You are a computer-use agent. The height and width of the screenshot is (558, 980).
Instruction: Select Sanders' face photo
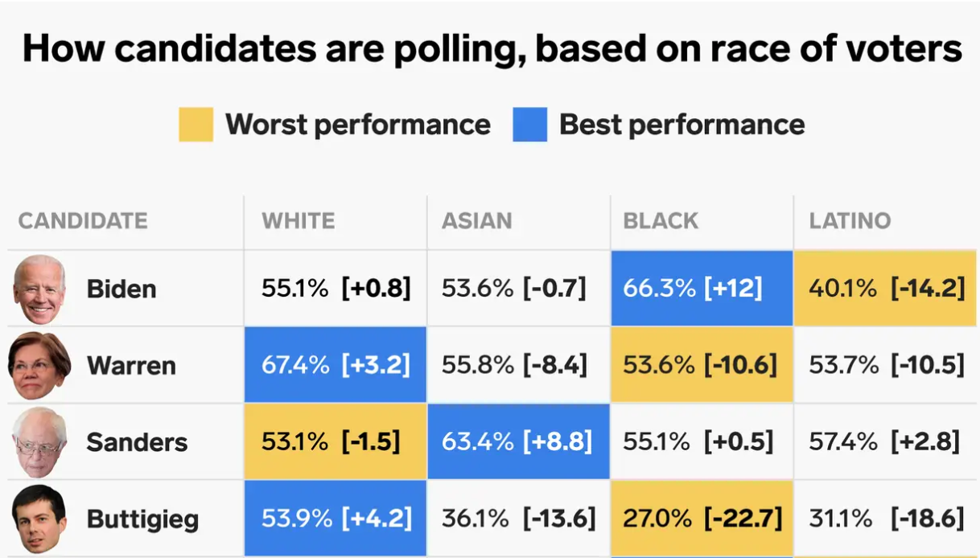click(x=39, y=441)
